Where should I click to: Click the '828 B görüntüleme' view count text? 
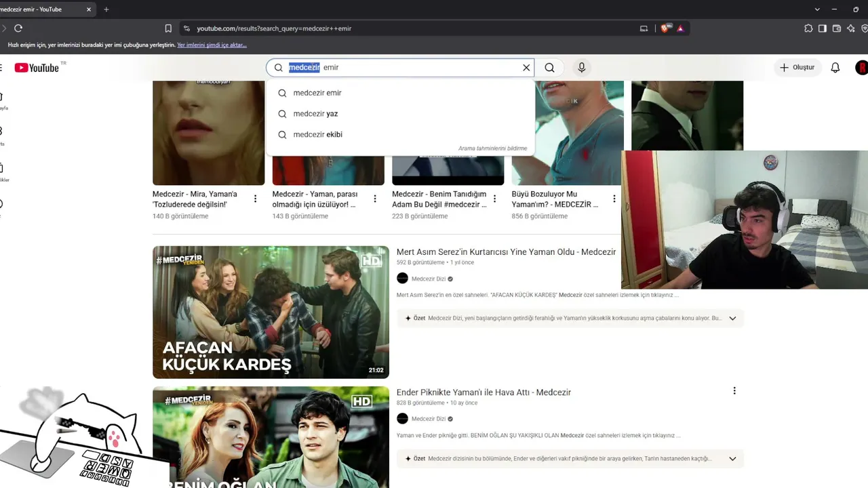[420, 403]
